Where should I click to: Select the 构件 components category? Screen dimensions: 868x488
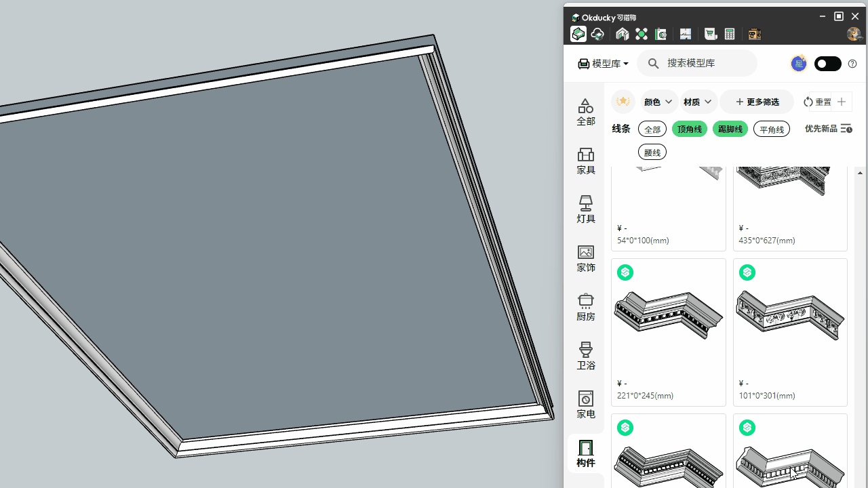pos(586,454)
